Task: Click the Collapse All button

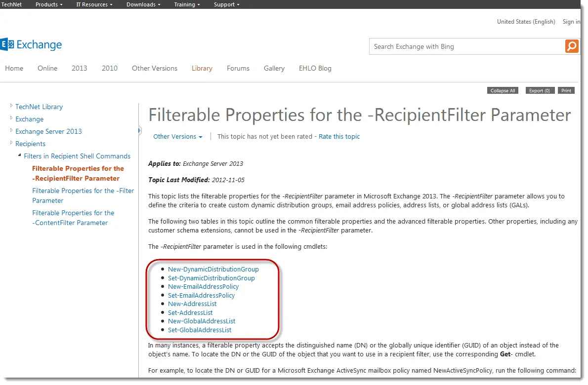Action: (x=503, y=91)
